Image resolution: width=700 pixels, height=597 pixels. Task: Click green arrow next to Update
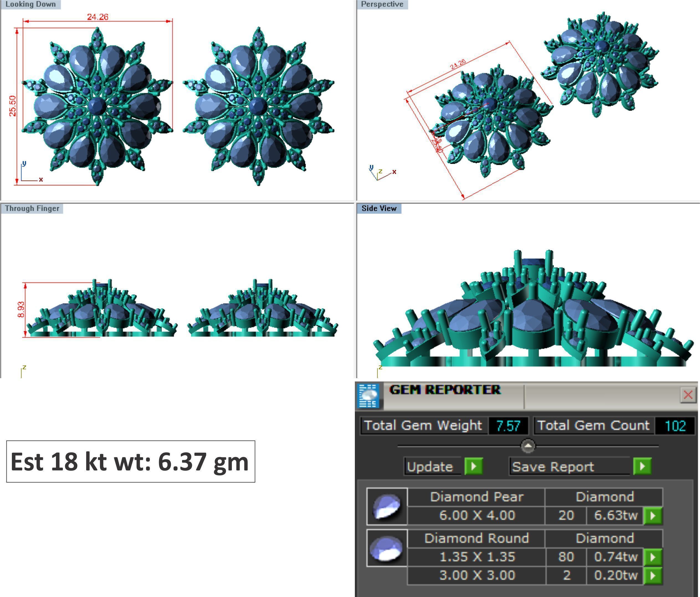pos(474,467)
